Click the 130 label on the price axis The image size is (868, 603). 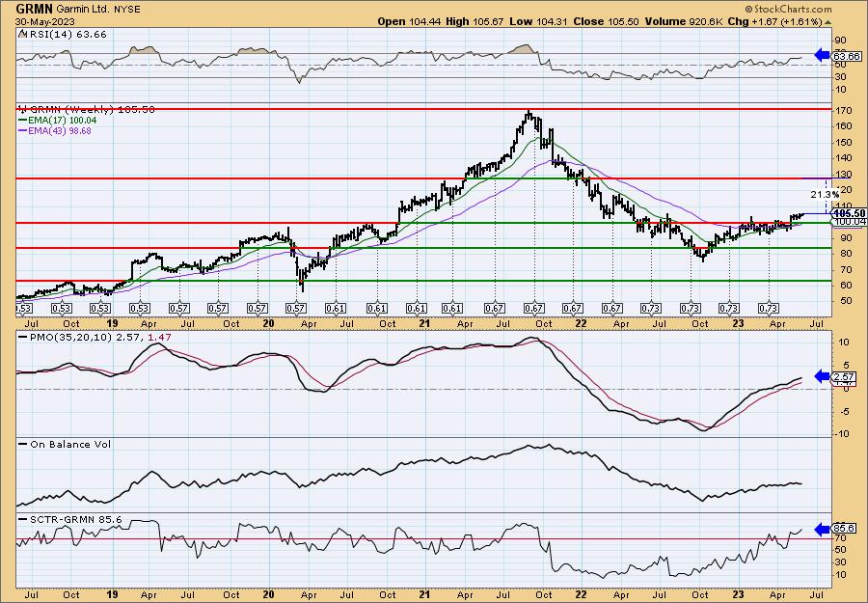843,175
